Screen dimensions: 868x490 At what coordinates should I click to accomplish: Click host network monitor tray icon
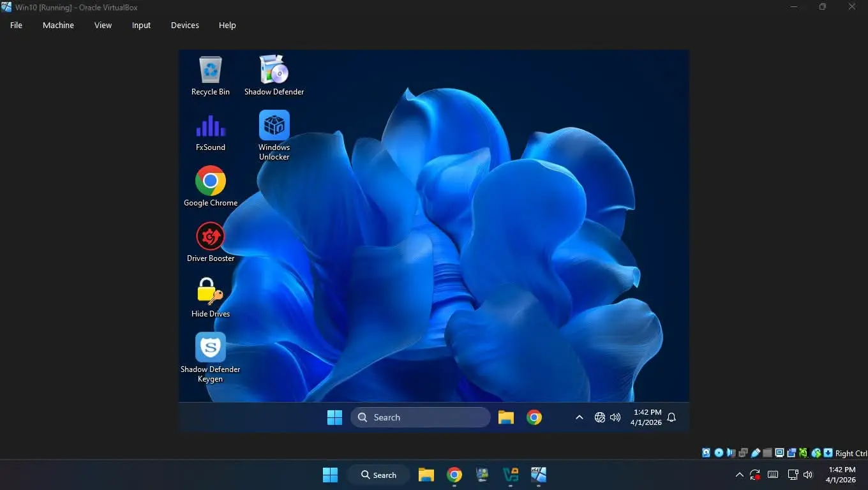[793, 475]
